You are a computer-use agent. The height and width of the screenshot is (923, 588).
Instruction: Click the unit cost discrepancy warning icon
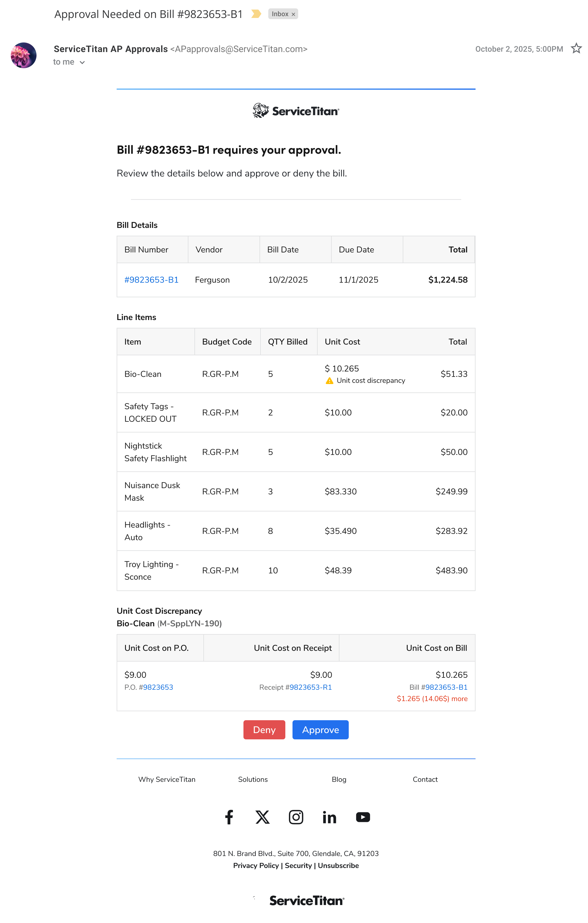point(329,381)
